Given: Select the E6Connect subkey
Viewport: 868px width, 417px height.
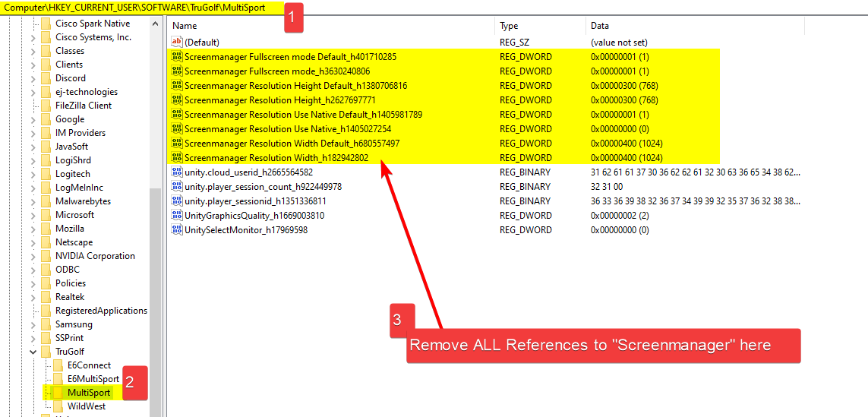Looking at the screenshot, I should point(89,365).
